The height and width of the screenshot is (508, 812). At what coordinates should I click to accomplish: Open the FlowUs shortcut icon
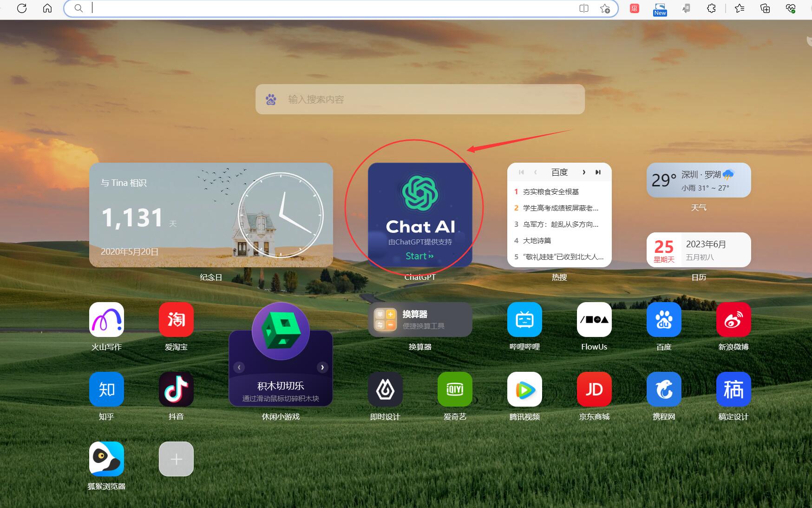[594, 319]
